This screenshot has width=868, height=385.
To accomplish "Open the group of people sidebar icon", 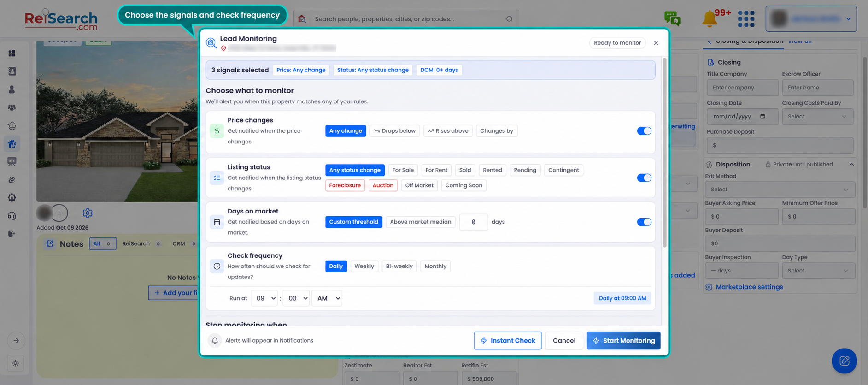I will point(12,107).
